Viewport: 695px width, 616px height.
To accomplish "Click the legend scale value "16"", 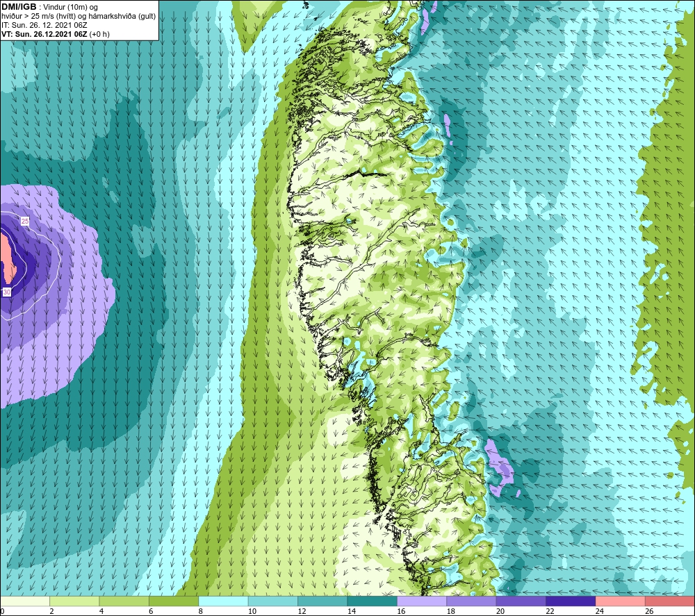I will click(x=401, y=611).
